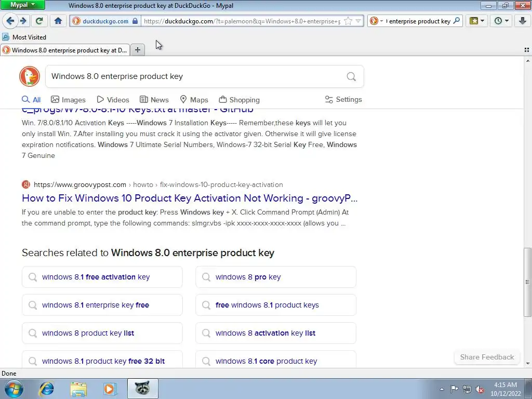Search related: windows 8 pro key
The height and width of the screenshot is (399, 532).
(276, 277)
